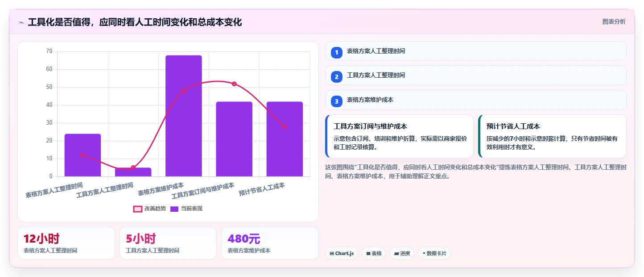Open the 预计节省人工成本 card
Image resolution: width=644 pixels, height=277 pixels.
coord(552,136)
